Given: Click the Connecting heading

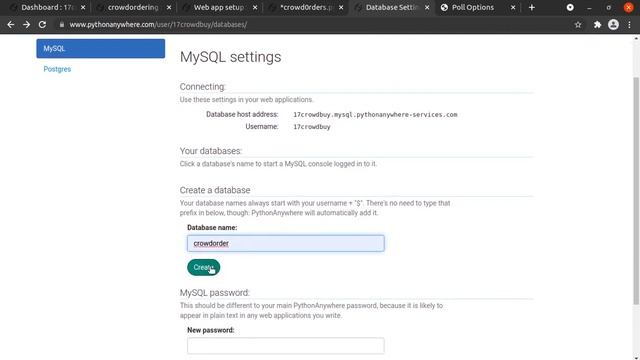Looking at the screenshot, I should [x=202, y=87].
